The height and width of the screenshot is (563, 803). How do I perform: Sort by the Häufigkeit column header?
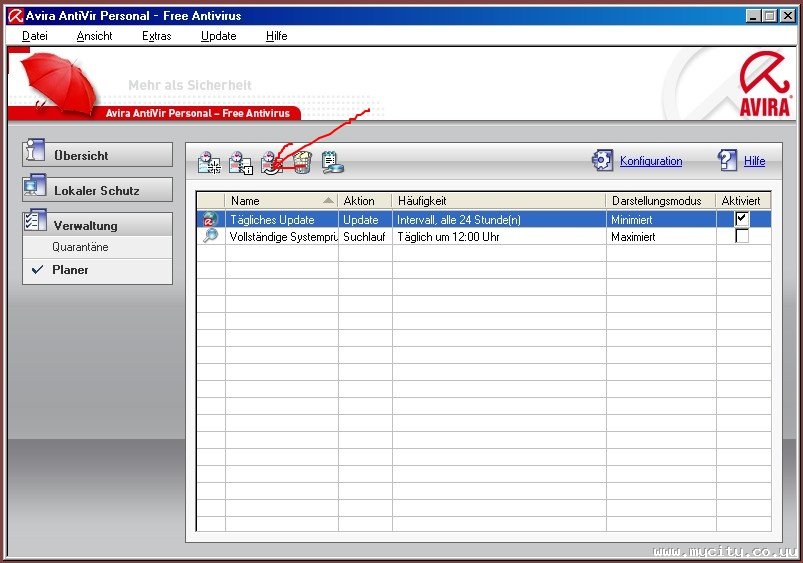(499, 201)
